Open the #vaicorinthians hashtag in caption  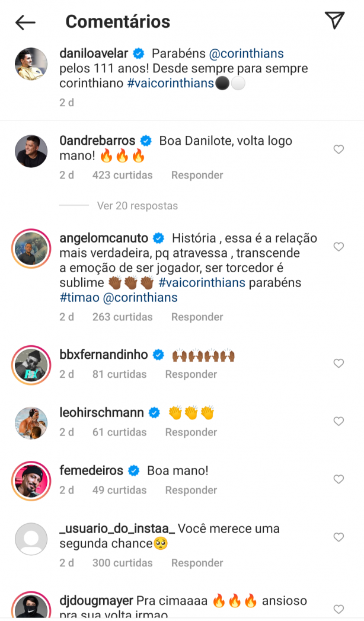pos(171,83)
